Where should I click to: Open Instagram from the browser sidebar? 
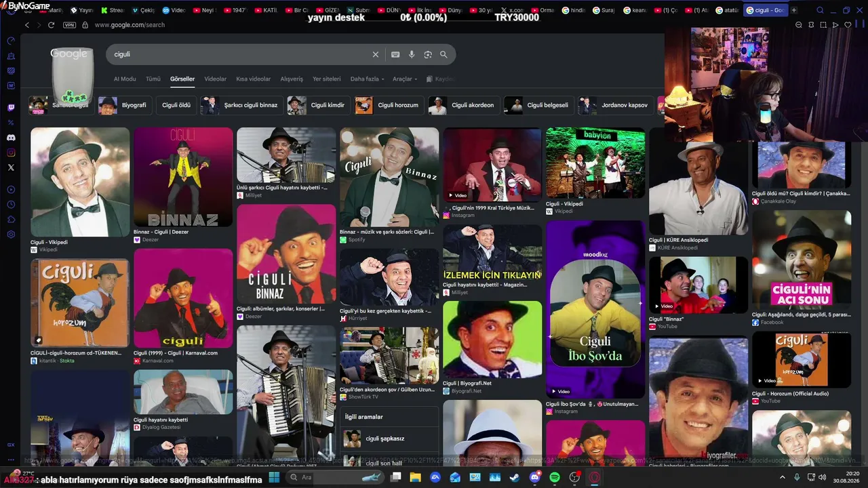click(x=11, y=152)
